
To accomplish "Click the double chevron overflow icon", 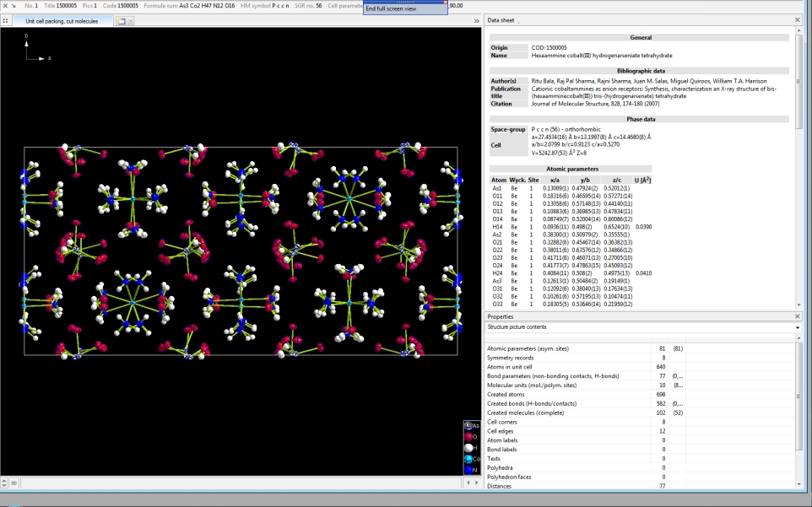I will click(476, 20).
